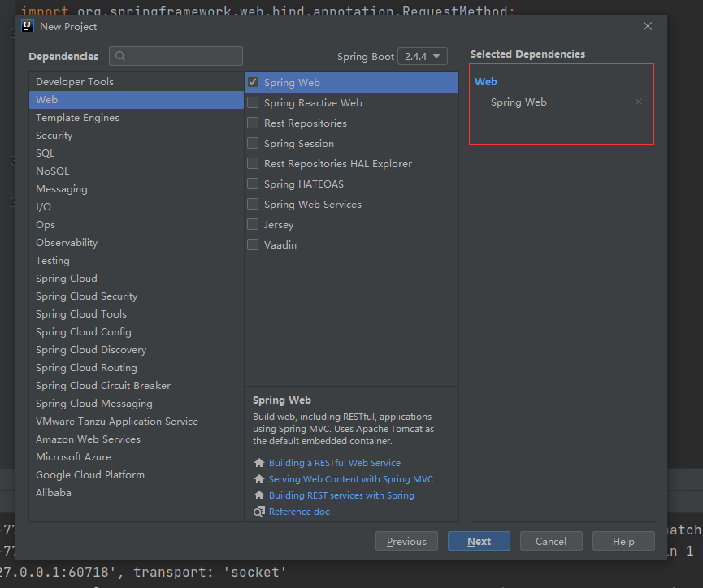
Task: Check the Rest Repositories dependency
Action: tap(253, 123)
